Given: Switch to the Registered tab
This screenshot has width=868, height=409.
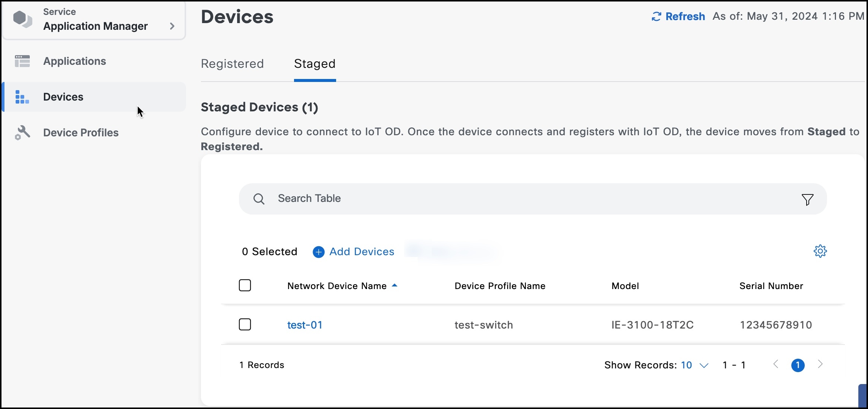Looking at the screenshot, I should tap(232, 64).
